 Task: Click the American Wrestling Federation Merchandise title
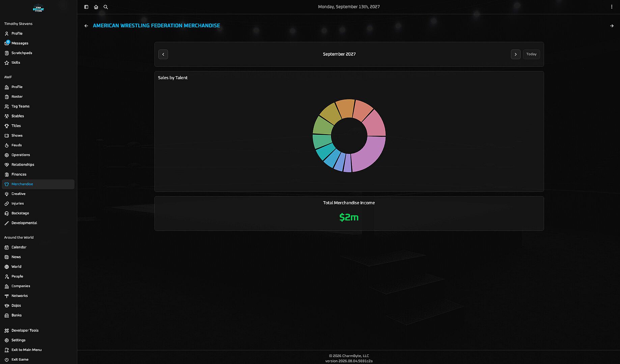coord(156,26)
